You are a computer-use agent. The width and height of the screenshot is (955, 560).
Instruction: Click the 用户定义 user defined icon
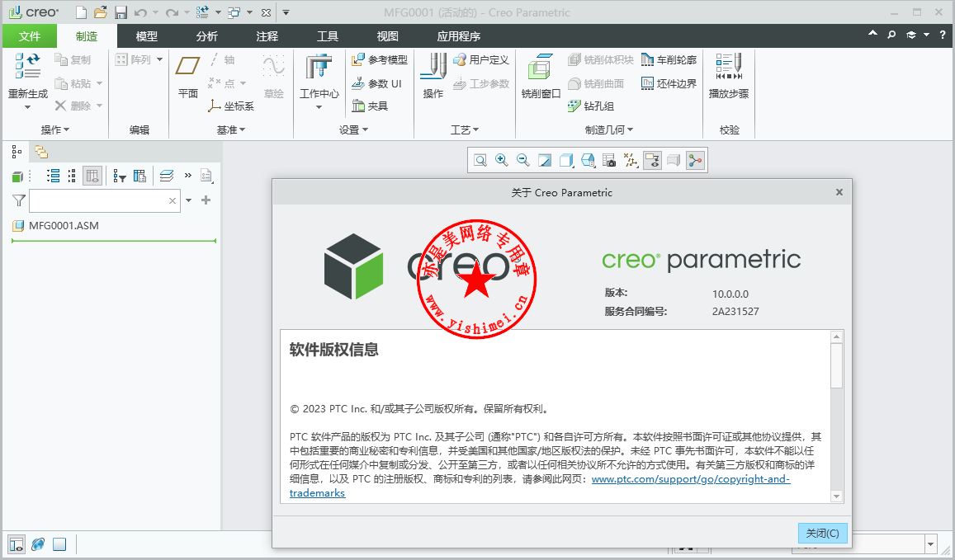click(x=481, y=59)
